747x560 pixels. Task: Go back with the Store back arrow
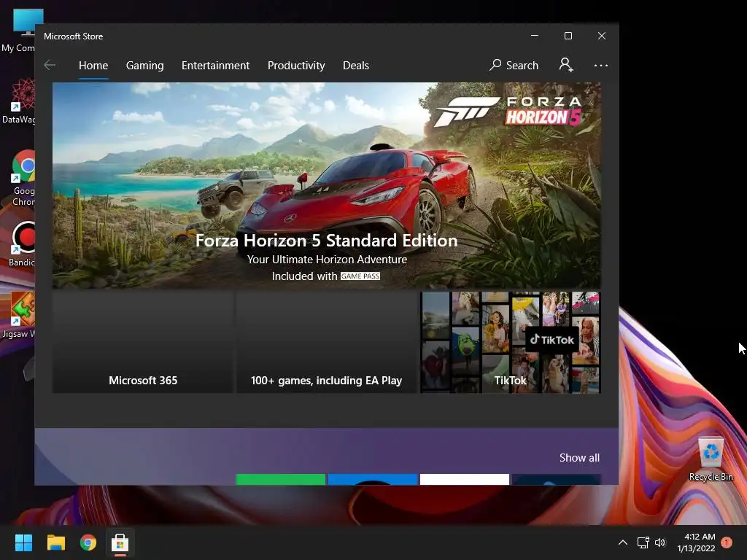click(50, 65)
